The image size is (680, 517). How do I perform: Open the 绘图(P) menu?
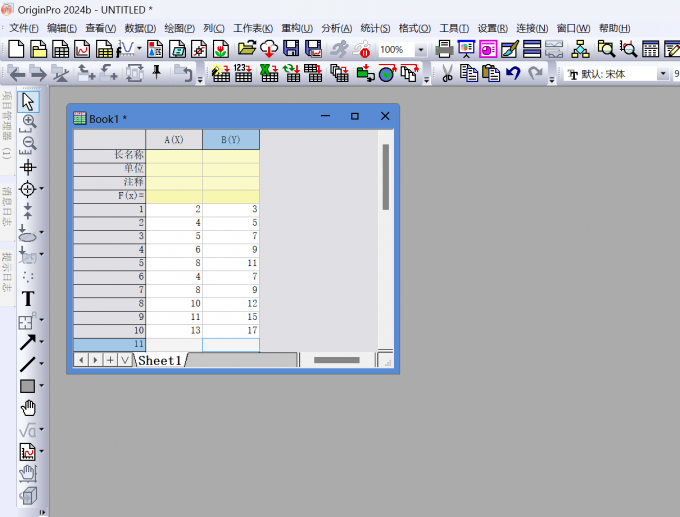[179, 28]
